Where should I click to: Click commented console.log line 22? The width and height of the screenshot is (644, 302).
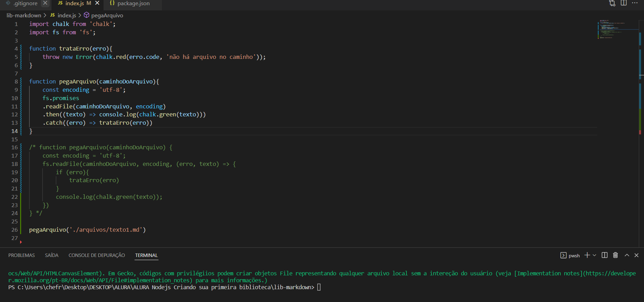(109, 197)
